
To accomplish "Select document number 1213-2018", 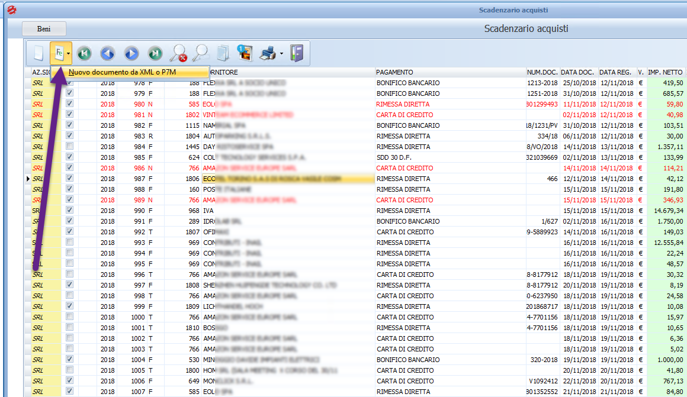I will [542, 83].
